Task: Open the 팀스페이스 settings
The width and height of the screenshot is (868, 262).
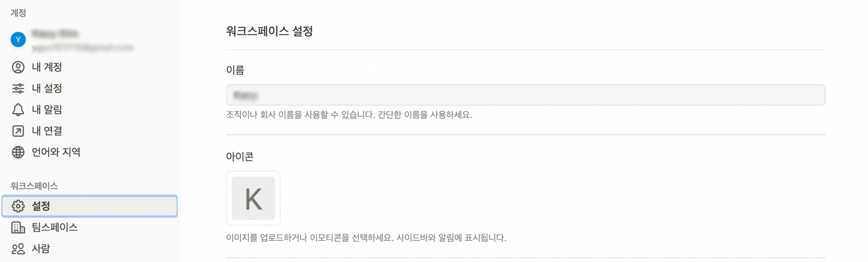Action: coord(55,227)
